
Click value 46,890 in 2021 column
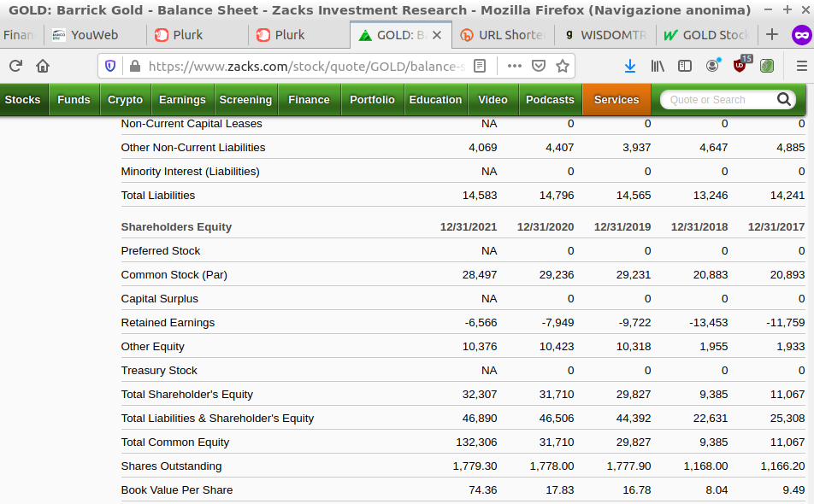(x=480, y=419)
